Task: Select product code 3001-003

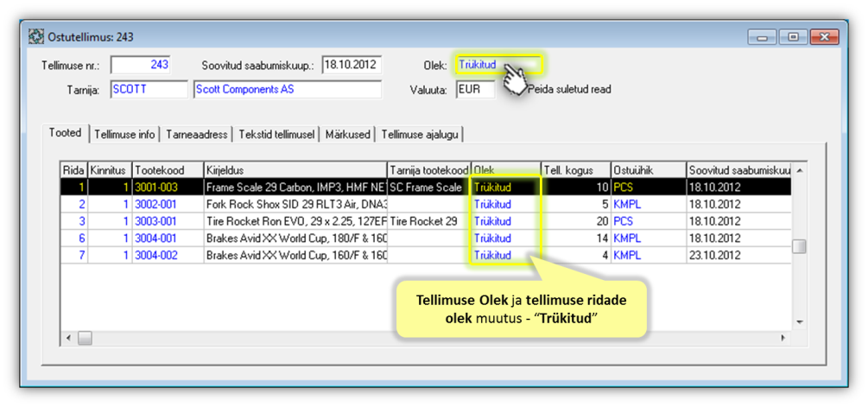Action: (168, 188)
